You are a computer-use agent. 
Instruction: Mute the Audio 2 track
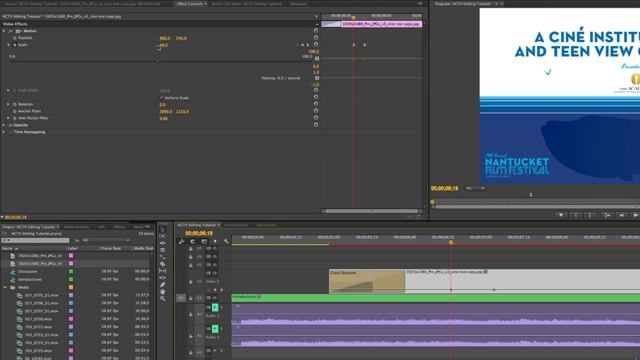215,329
